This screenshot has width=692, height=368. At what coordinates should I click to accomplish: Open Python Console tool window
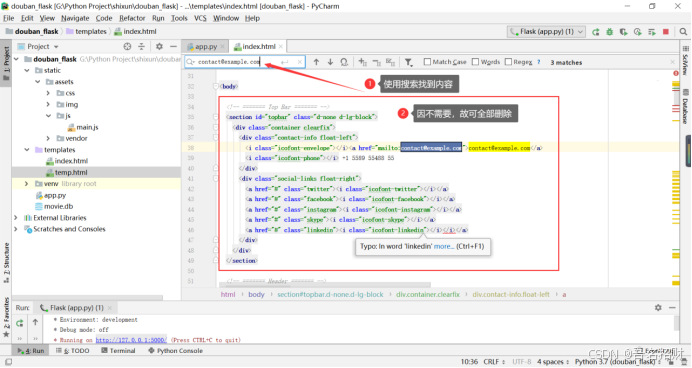point(175,351)
